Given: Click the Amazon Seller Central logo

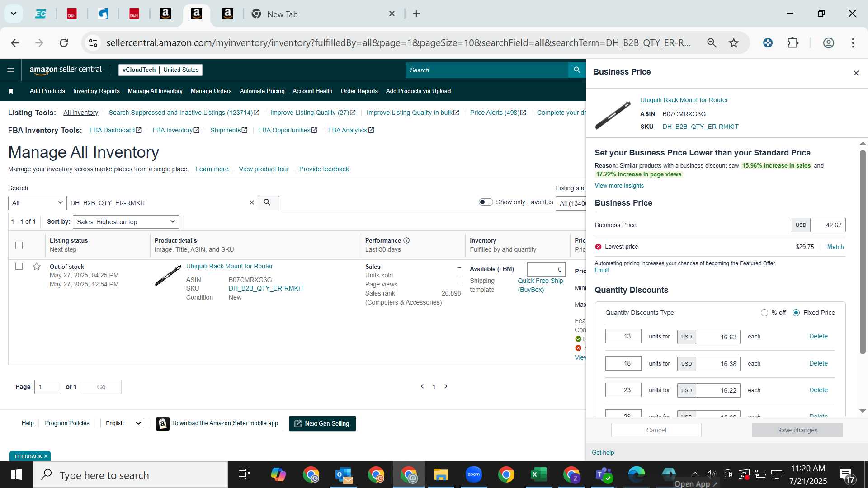Looking at the screenshot, I should click(66, 70).
